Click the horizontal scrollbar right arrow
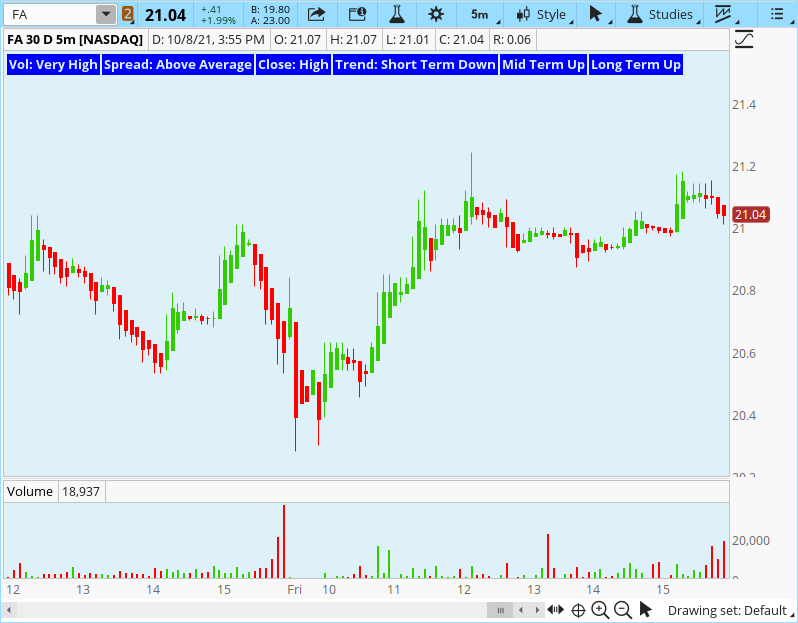798x623 pixels. [x=537, y=610]
